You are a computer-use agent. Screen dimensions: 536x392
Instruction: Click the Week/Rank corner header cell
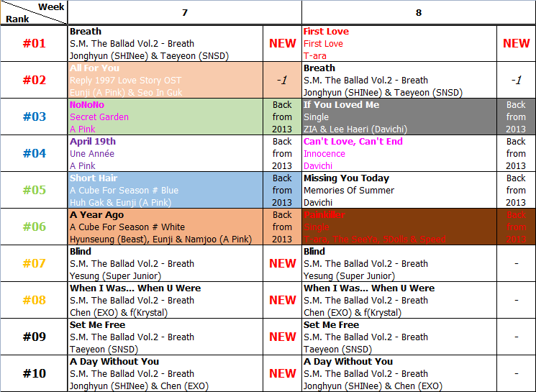(34, 13)
